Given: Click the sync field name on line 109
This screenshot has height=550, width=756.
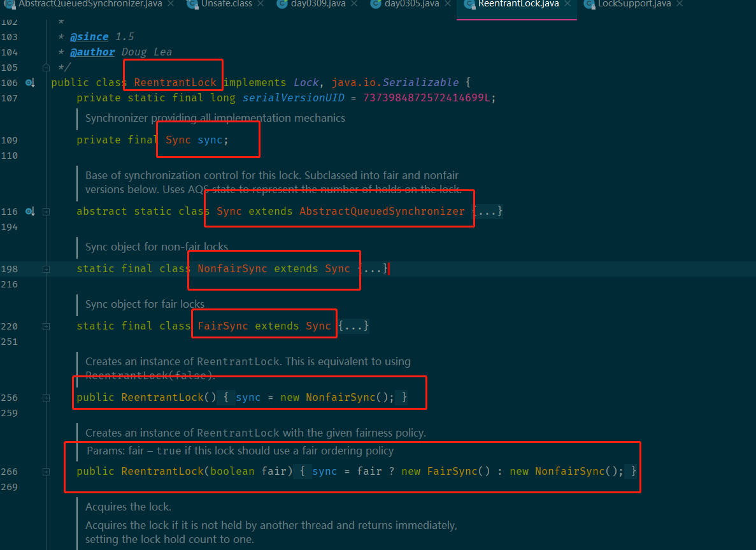Looking at the screenshot, I should coord(210,140).
